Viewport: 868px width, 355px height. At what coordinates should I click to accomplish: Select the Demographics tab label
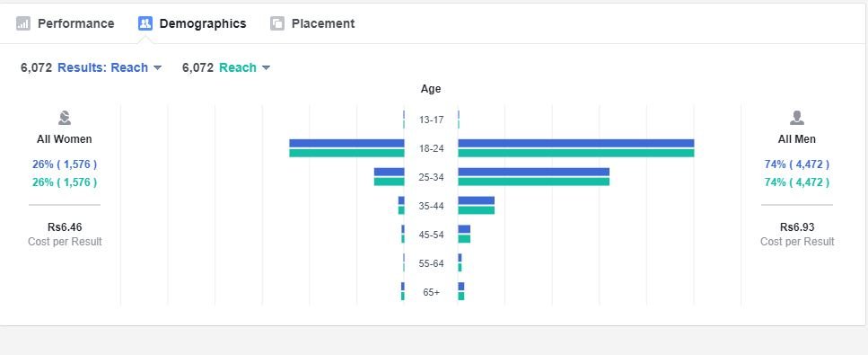(x=203, y=23)
